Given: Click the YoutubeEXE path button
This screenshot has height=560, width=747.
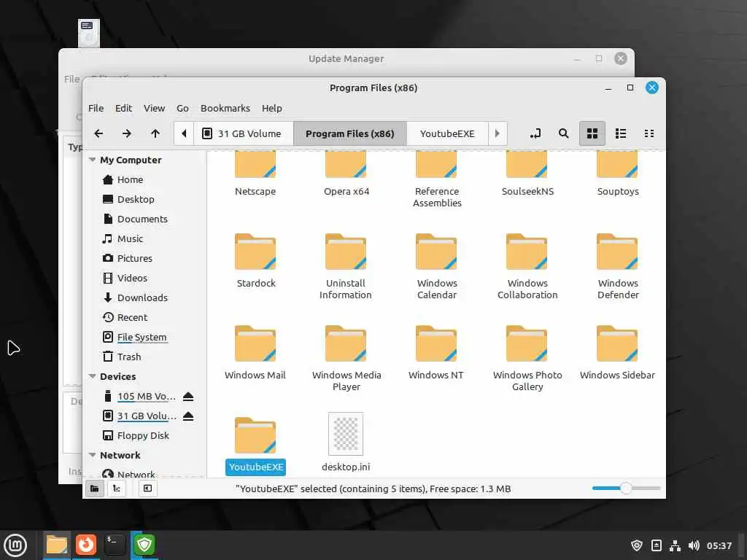Looking at the screenshot, I should point(447,133).
